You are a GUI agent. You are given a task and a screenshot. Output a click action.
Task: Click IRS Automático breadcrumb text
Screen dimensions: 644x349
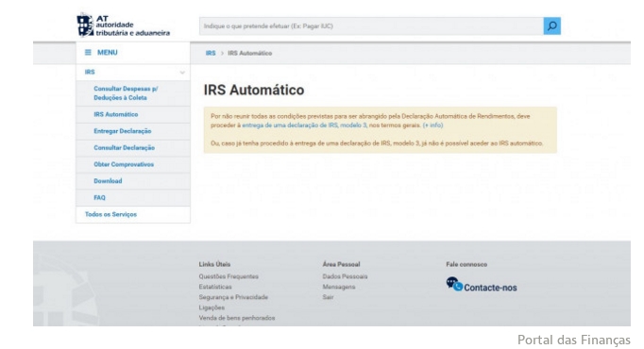pos(249,54)
